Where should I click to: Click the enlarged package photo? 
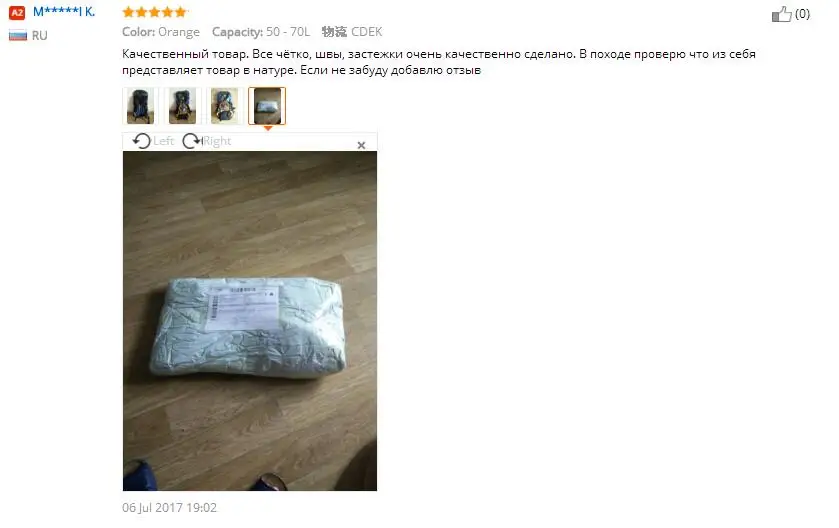pyautogui.click(x=250, y=321)
